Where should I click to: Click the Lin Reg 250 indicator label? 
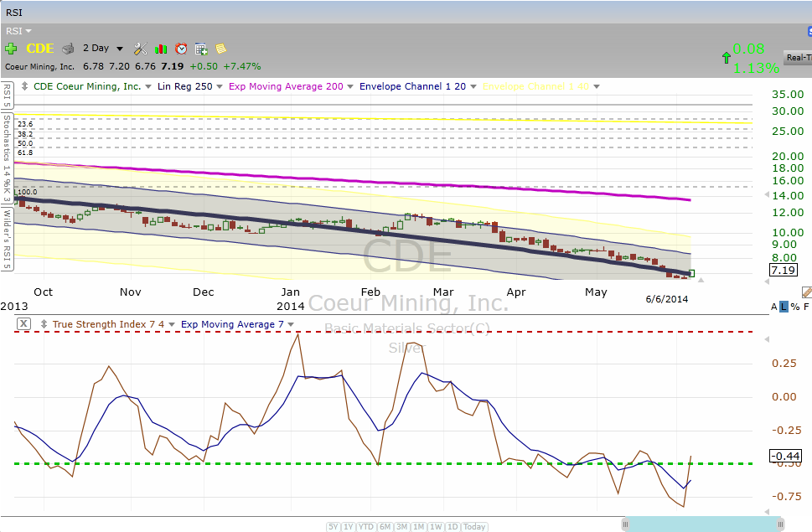pyautogui.click(x=185, y=86)
